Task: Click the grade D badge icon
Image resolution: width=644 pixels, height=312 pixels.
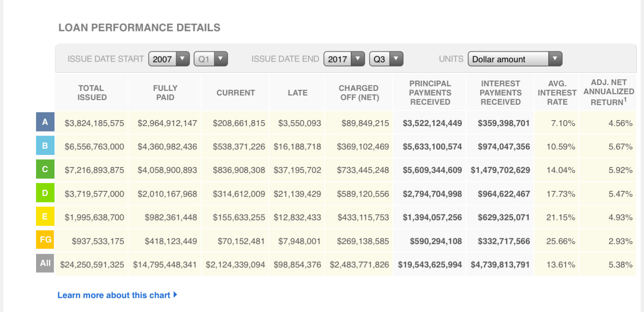Action: [45, 193]
